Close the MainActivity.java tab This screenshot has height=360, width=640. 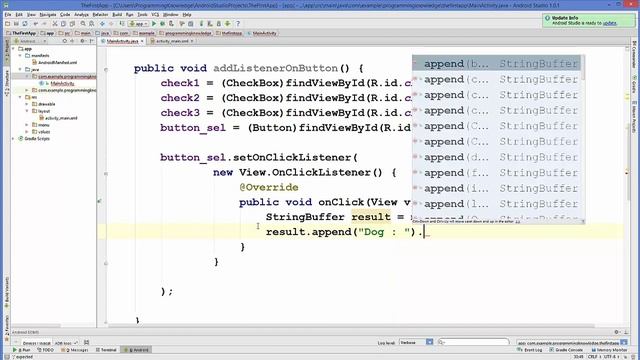[x=142, y=41]
